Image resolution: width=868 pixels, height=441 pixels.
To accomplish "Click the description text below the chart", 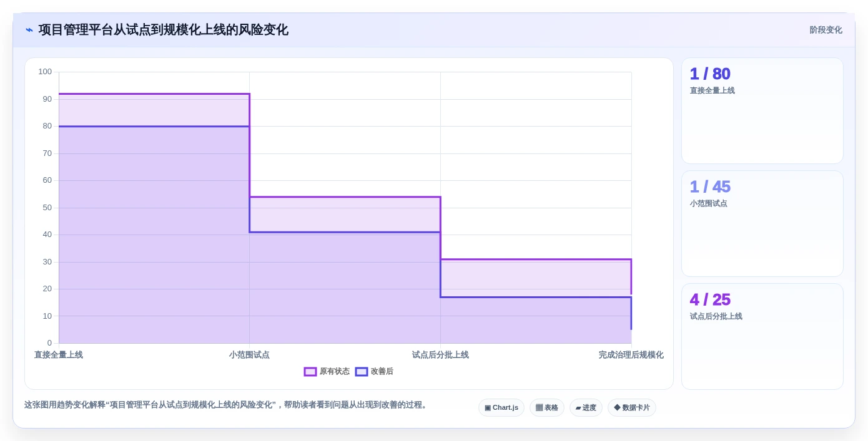I will point(227,405).
